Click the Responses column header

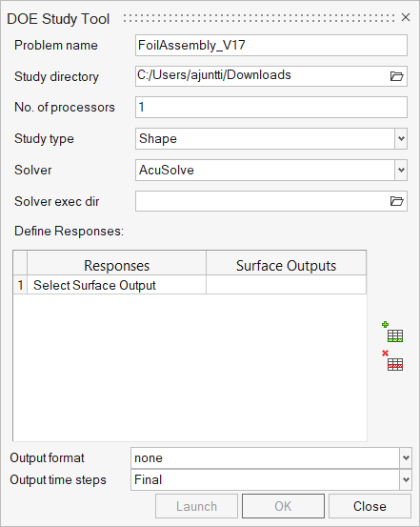point(116,266)
